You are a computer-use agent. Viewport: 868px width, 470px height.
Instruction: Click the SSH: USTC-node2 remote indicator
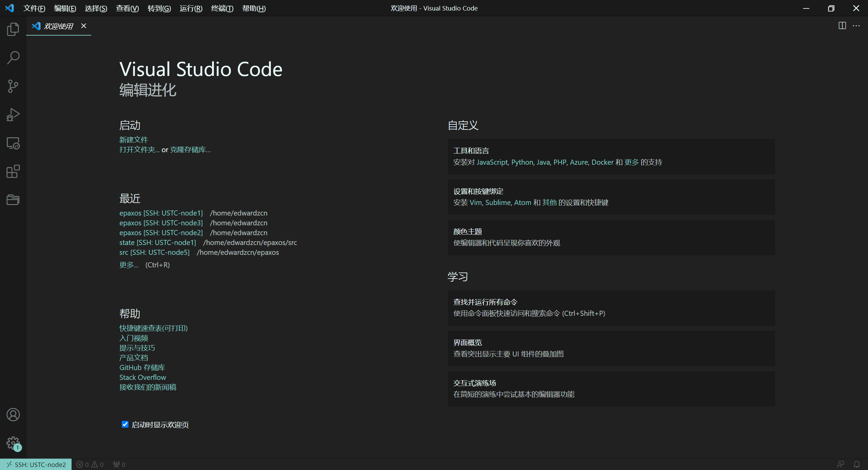(36, 464)
